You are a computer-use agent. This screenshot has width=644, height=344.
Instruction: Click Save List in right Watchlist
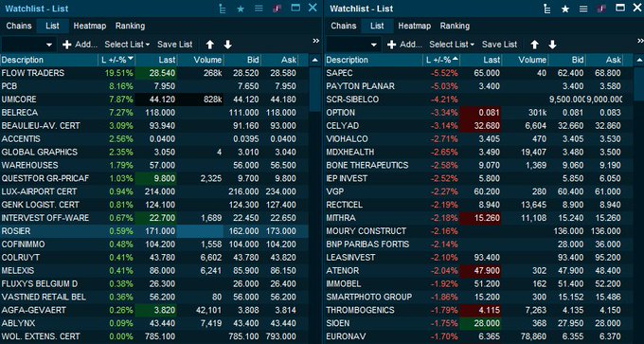pos(499,45)
